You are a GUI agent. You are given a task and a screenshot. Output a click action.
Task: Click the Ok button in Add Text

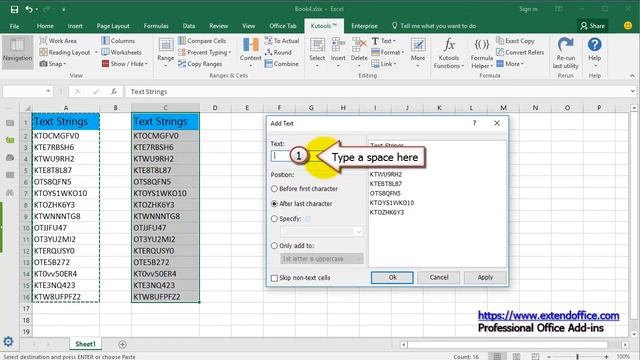392,278
